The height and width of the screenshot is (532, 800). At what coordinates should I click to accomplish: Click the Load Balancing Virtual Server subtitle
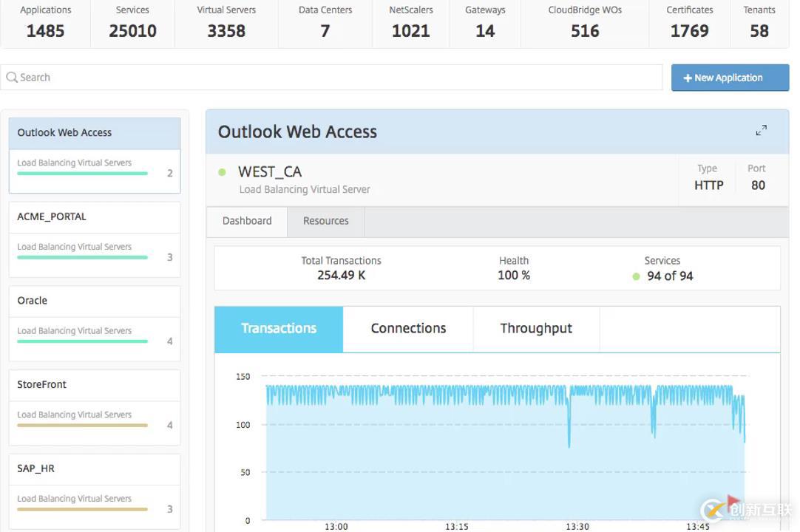[x=305, y=190]
